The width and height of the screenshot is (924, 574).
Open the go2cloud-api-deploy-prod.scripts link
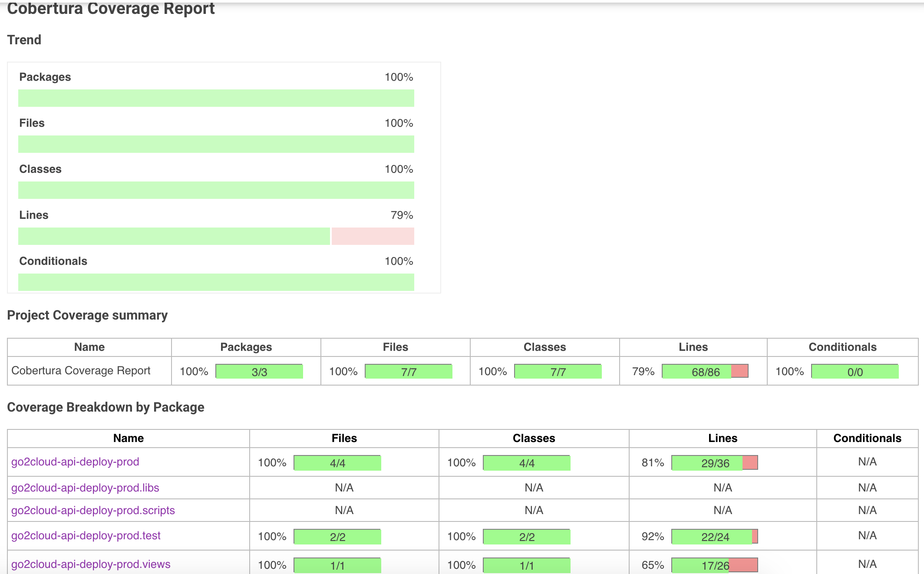[93, 510]
